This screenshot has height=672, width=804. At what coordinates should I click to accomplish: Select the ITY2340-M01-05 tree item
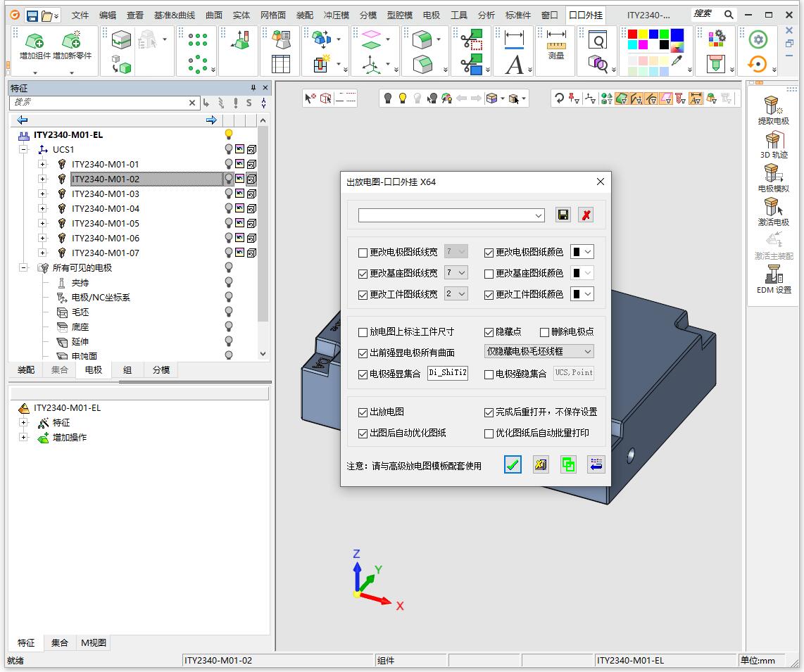click(x=106, y=224)
